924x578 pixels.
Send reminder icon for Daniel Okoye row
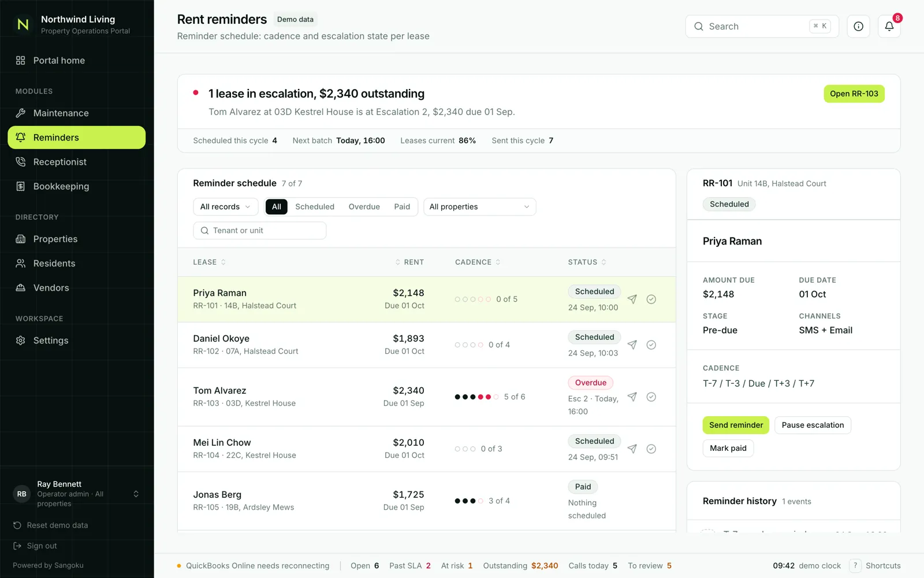632,345
